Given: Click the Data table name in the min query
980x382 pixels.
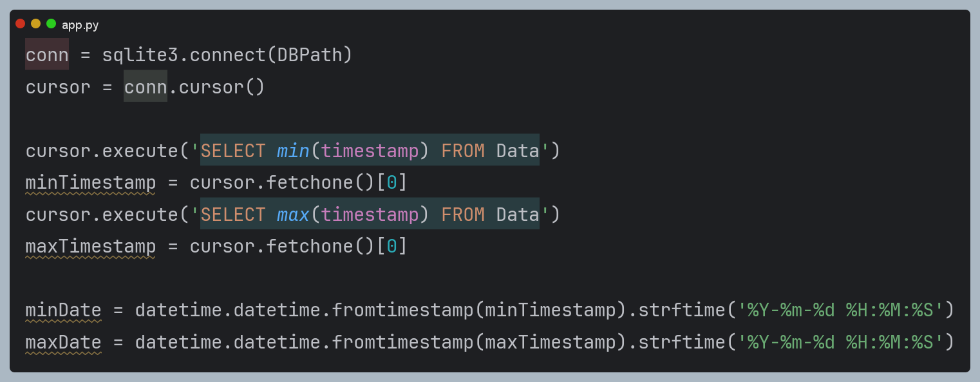Looking at the screenshot, I should point(517,151).
